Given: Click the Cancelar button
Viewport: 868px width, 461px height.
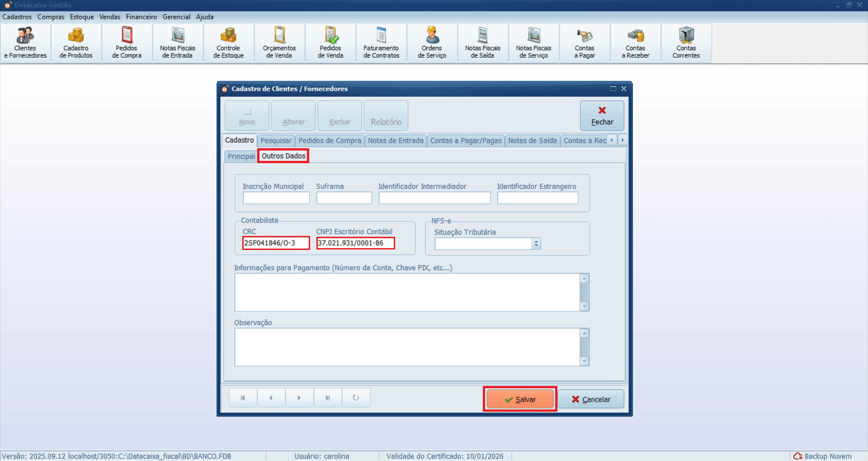Looking at the screenshot, I should 591,399.
